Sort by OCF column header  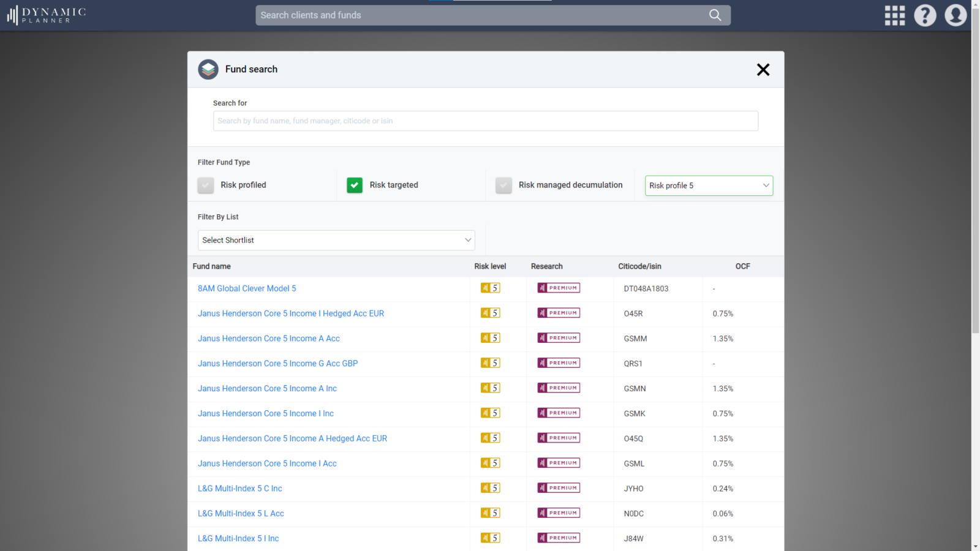[743, 266]
